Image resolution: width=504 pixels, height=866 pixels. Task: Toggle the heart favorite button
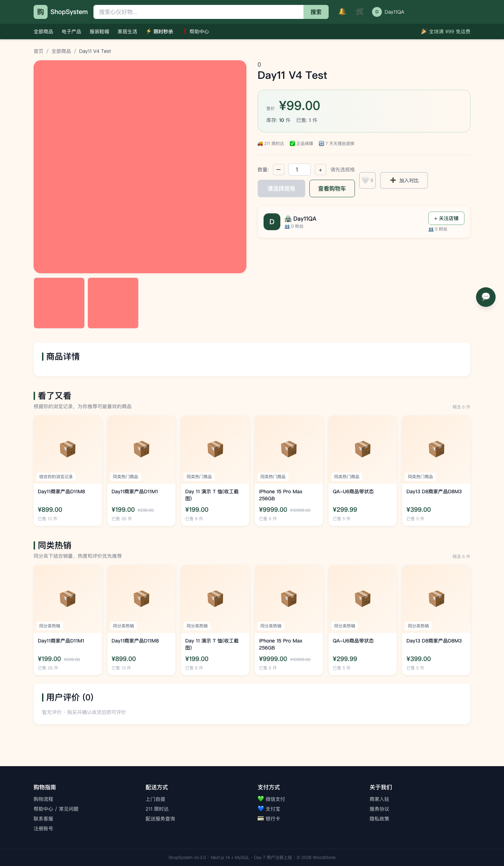click(367, 180)
